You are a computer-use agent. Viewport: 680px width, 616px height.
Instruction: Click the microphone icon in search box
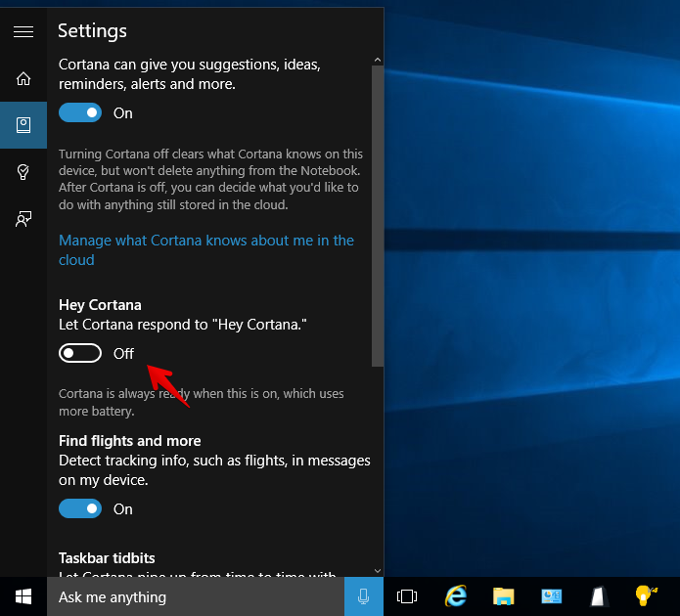(363, 596)
